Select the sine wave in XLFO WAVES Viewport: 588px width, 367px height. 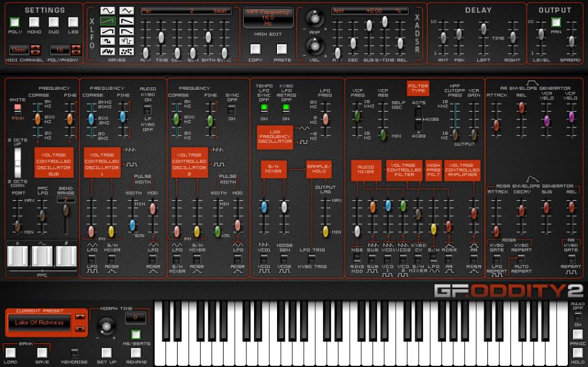coord(107,10)
